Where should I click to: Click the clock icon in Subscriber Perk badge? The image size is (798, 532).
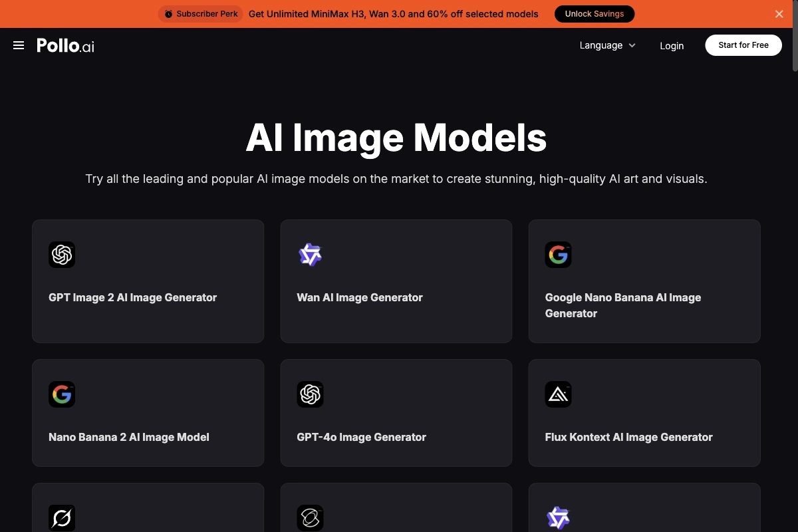coord(168,14)
